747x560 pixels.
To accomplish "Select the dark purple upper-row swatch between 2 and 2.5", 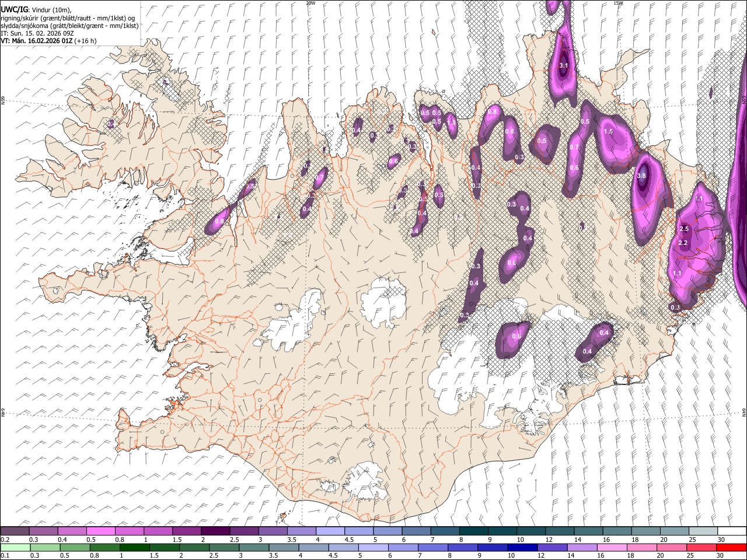I will [215, 531].
